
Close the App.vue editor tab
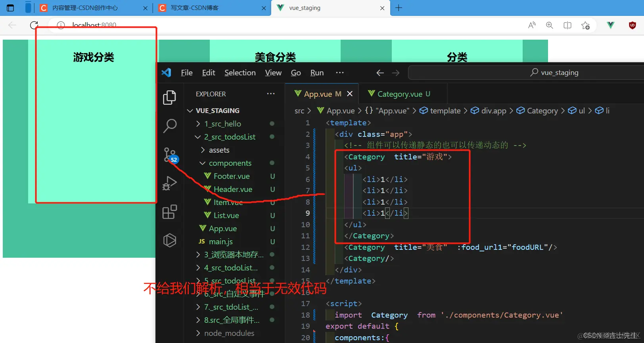[x=350, y=94]
